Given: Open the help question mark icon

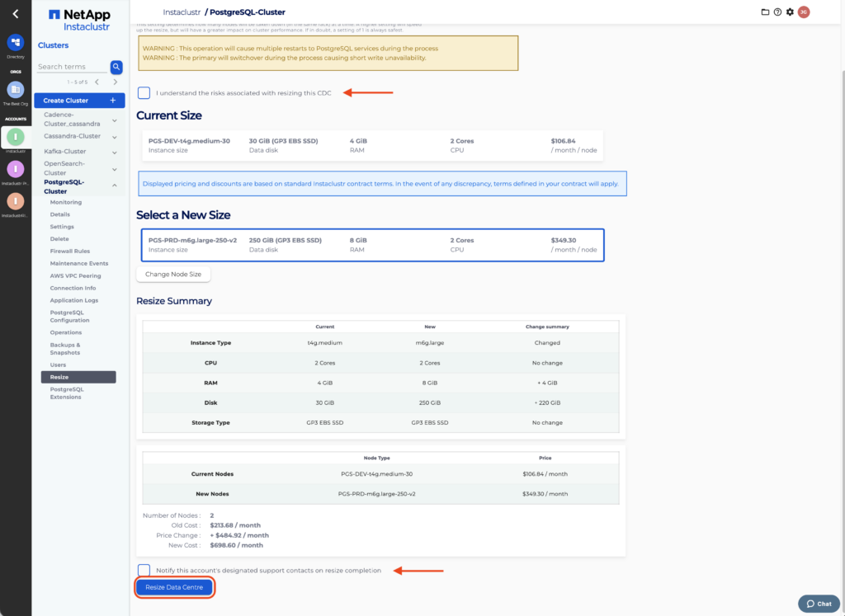Looking at the screenshot, I should pos(777,12).
